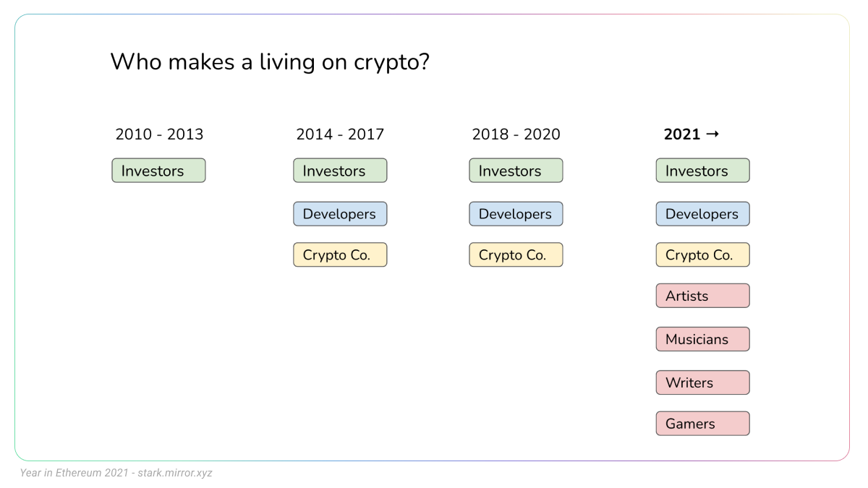Click the blue Developers box under 2021

point(702,214)
